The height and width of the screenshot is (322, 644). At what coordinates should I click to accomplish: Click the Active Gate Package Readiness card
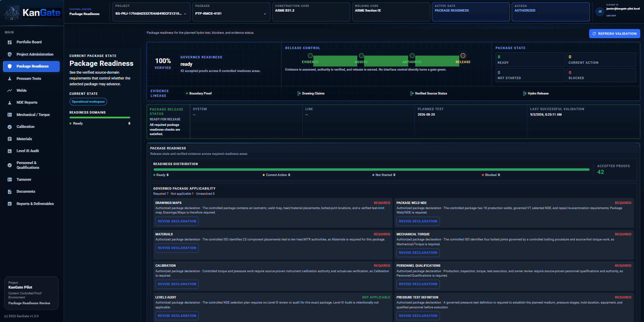pos(471,12)
